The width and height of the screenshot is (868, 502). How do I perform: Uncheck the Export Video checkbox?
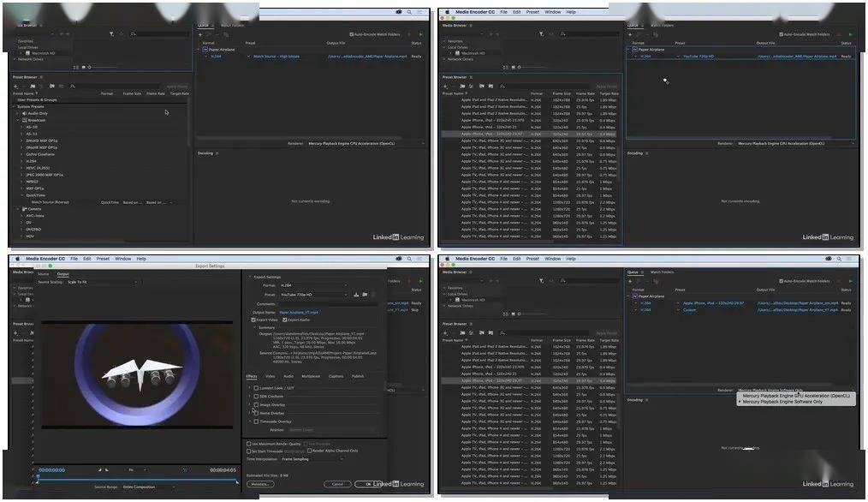pos(253,320)
